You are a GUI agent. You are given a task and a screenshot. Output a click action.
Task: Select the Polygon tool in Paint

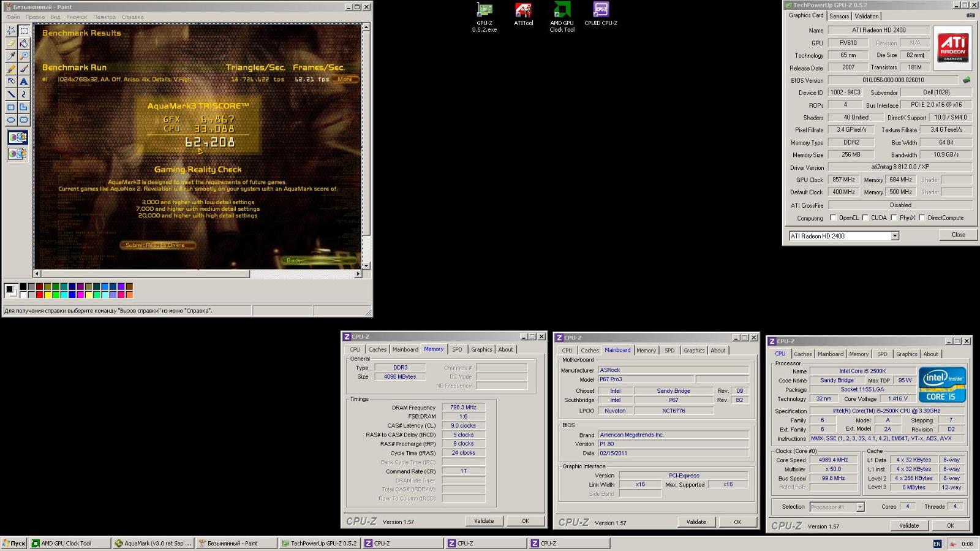(x=24, y=107)
